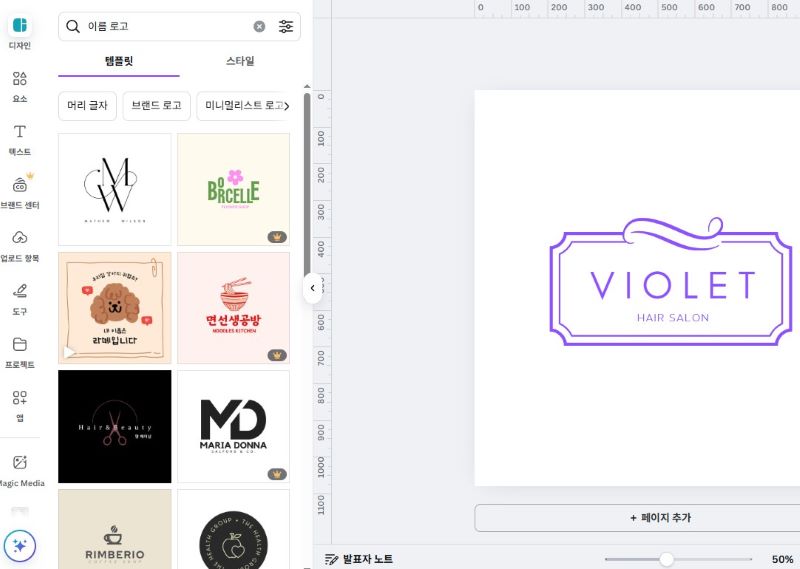The image size is (800, 569).
Task: Select the 머리 글자 filter chip
Action: point(87,106)
